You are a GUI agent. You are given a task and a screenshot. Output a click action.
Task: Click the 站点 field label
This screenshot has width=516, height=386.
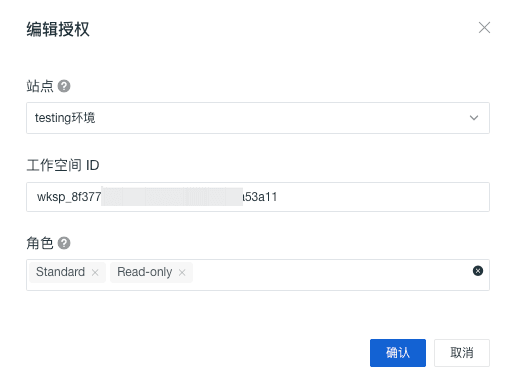coord(40,86)
